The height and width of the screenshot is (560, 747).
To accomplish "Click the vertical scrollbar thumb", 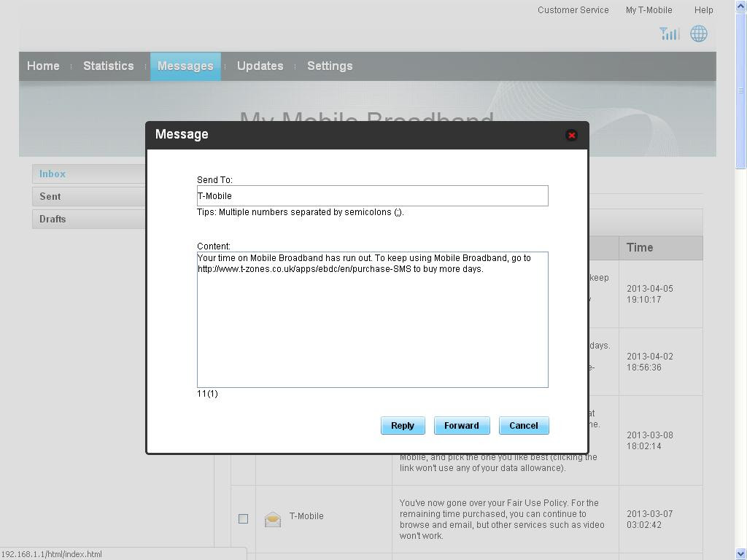I will pos(741,90).
